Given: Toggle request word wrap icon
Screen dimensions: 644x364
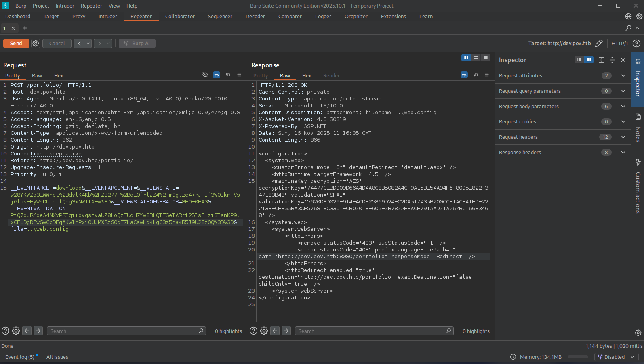Looking at the screenshot, I should tap(217, 75).
